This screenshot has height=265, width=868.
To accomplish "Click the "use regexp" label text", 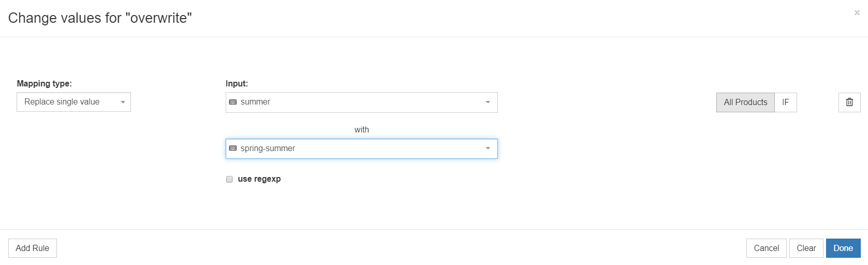I will [259, 179].
